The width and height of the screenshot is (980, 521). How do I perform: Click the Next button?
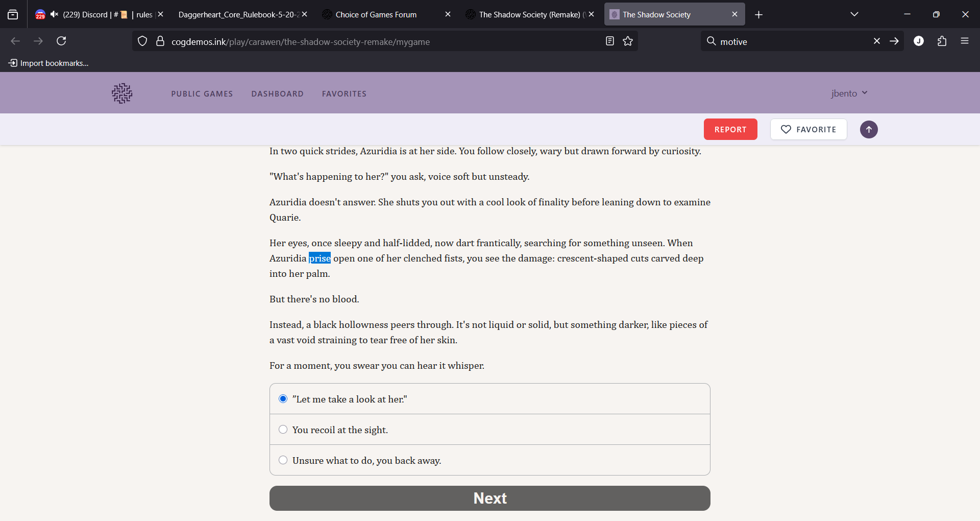[x=490, y=498]
